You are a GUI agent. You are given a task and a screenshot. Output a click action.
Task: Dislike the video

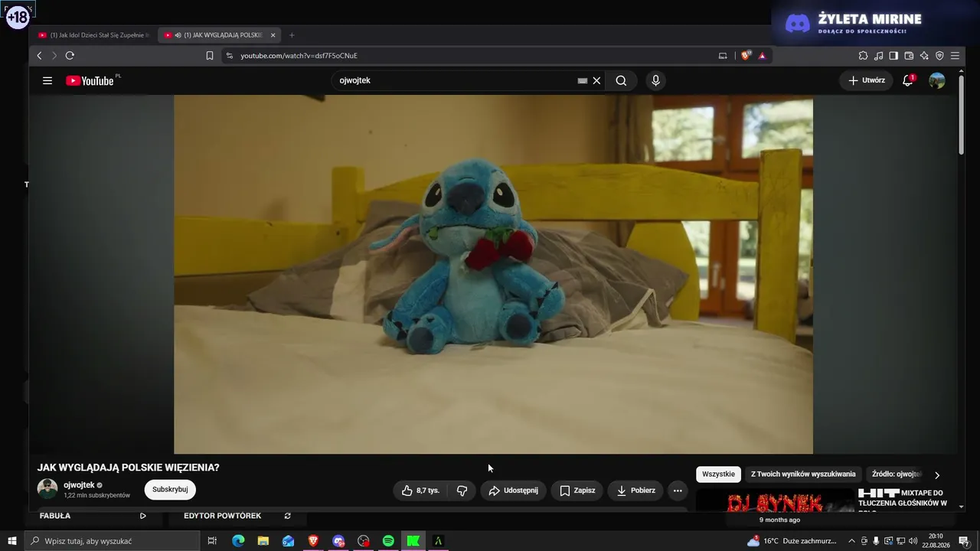click(462, 491)
